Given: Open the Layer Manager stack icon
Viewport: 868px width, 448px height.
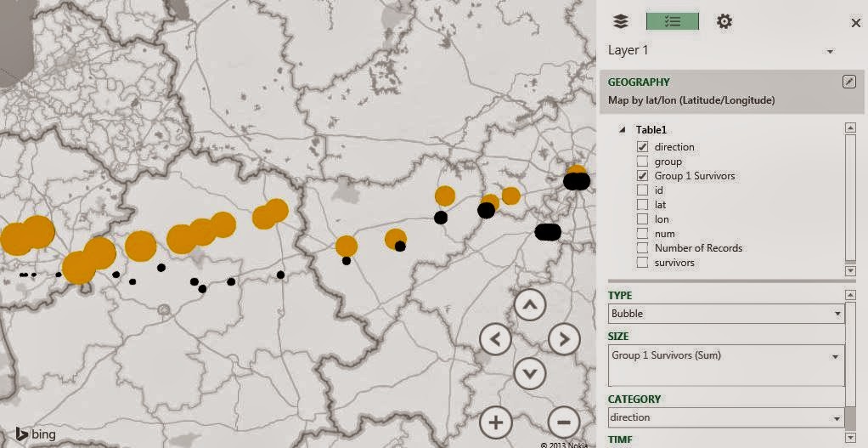Looking at the screenshot, I should (x=621, y=21).
